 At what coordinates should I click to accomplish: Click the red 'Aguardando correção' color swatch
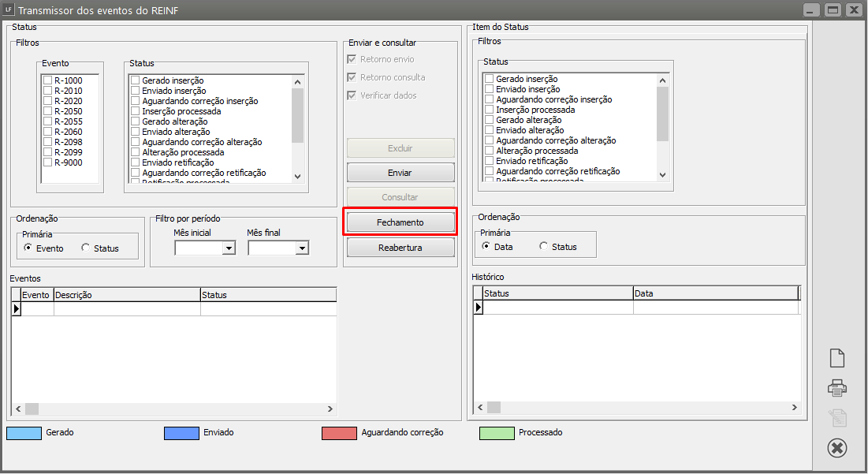(x=338, y=433)
